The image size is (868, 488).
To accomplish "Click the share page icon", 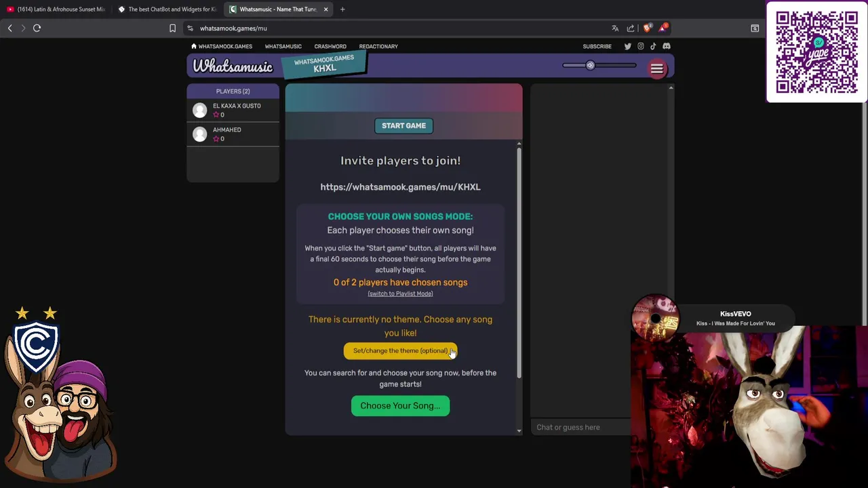I will pos(631,28).
